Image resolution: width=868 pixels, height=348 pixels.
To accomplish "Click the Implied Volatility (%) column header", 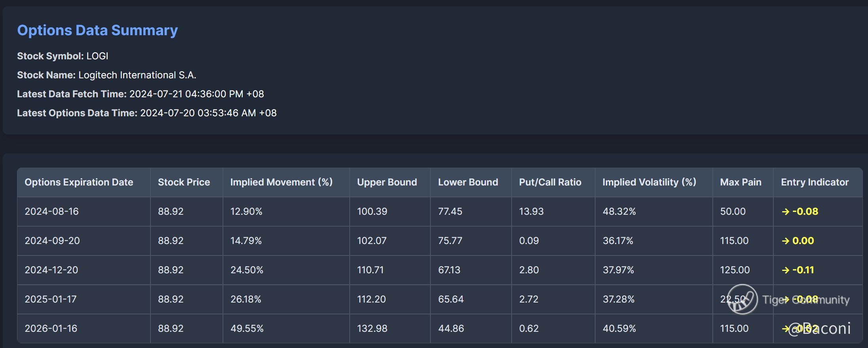I will (x=649, y=182).
